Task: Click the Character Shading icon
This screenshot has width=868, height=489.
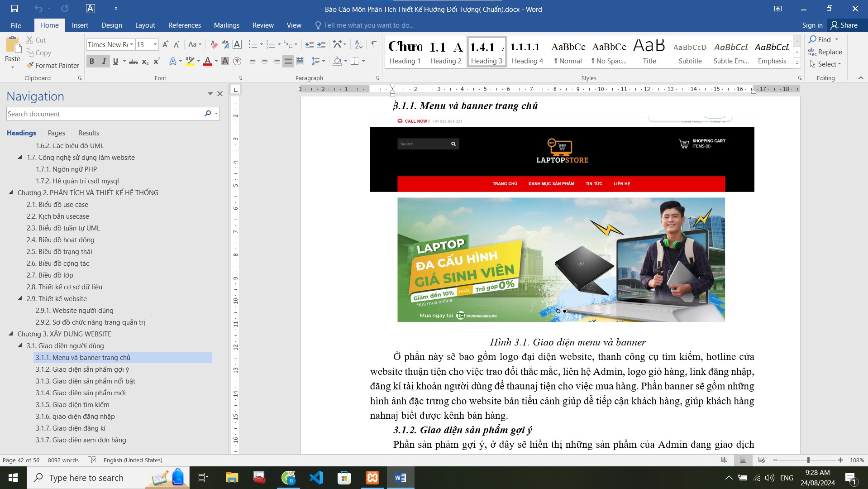Action: pyautogui.click(x=225, y=61)
